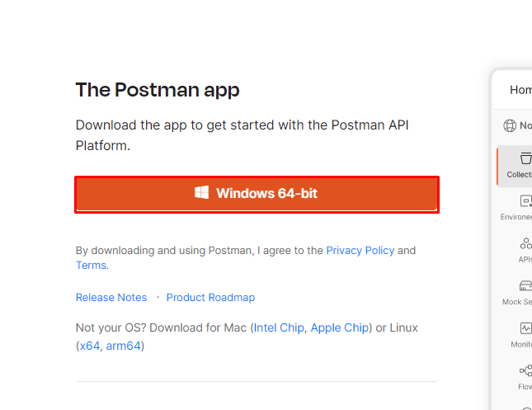Select the Flows sidebar icon
This screenshot has height=410, width=532.
525,371
